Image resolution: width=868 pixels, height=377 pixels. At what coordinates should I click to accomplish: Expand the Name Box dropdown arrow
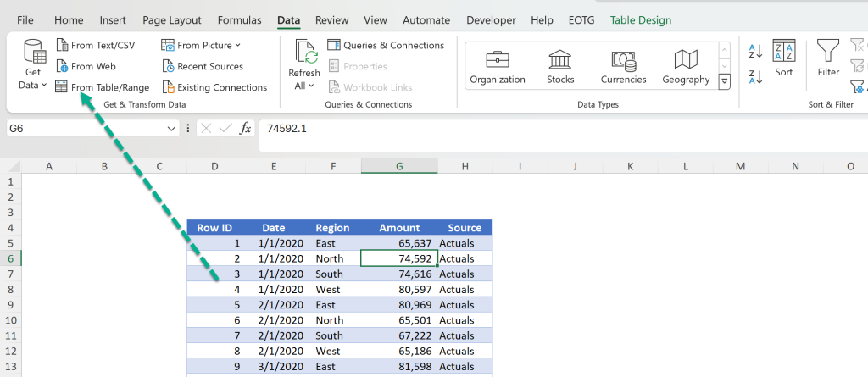pos(171,129)
